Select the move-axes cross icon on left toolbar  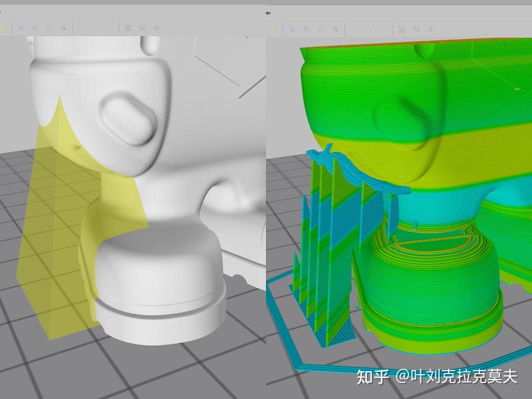tap(155, 27)
